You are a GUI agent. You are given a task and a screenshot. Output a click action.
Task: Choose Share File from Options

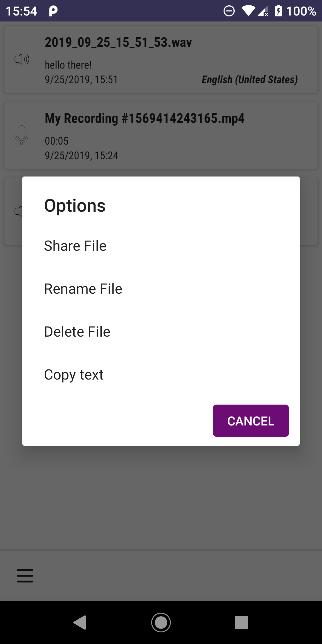pyautogui.click(x=75, y=246)
